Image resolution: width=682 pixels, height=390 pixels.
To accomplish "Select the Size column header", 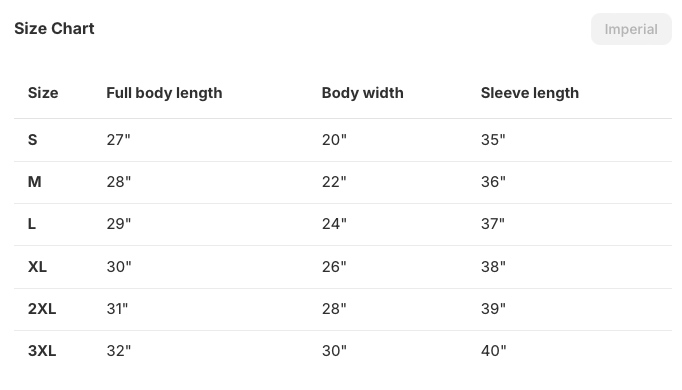I will [x=43, y=93].
